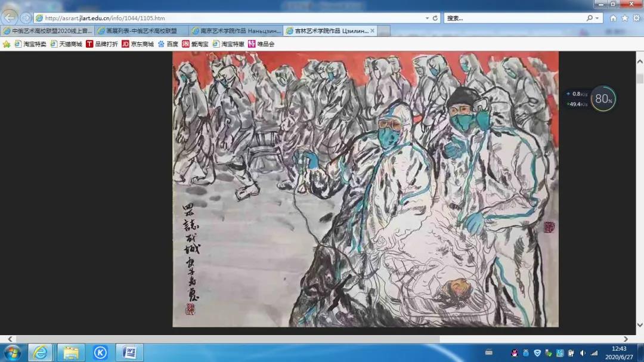Screen dimensions: 644x362
Task: Click the browser Back arrow button
Action: [x=10, y=18]
